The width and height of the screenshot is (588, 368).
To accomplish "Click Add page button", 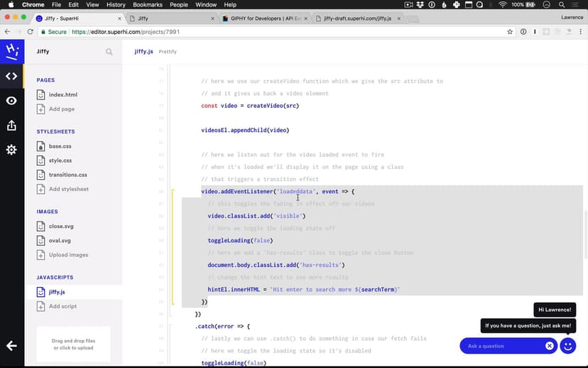I will (x=61, y=109).
